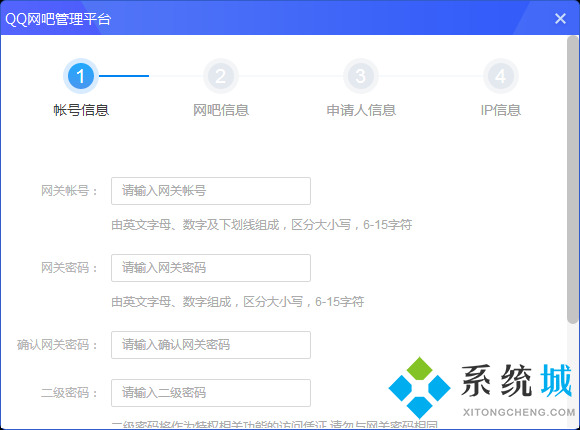Click hint text mentioning 下划线组成

pos(262,225)
